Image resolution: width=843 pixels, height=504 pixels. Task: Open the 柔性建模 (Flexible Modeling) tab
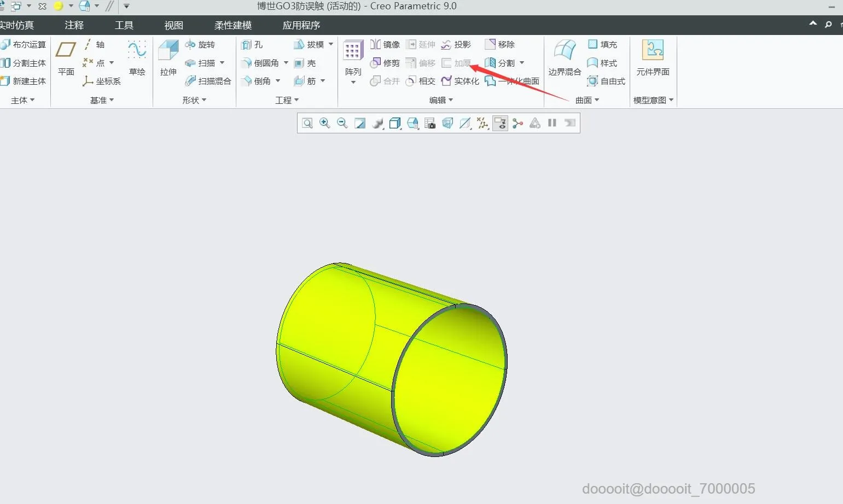click(x=233, y=25)
